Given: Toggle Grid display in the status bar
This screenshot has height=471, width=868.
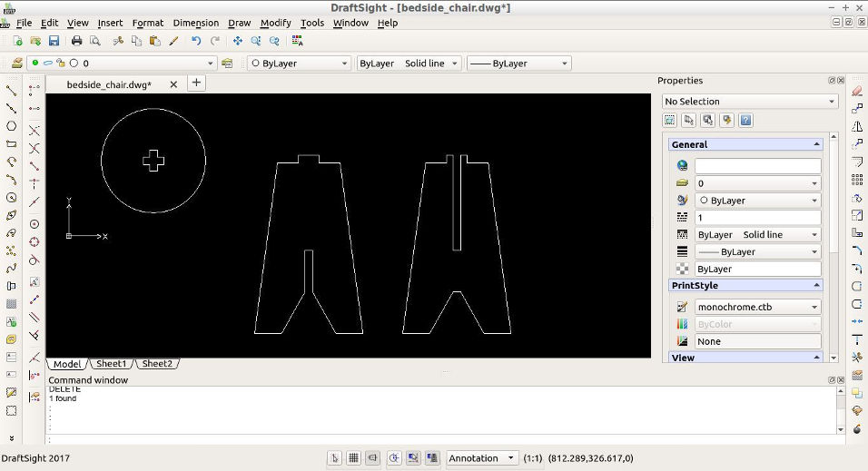Looking at the screenshot, I should click(x=353, y=458).
